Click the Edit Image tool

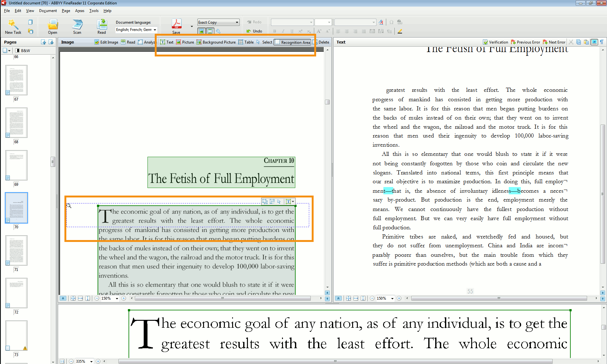(x=106, y=42)
